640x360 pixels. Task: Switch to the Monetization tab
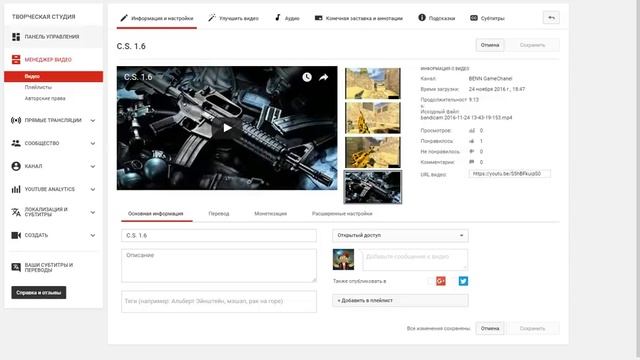click(x=271, y=214)
